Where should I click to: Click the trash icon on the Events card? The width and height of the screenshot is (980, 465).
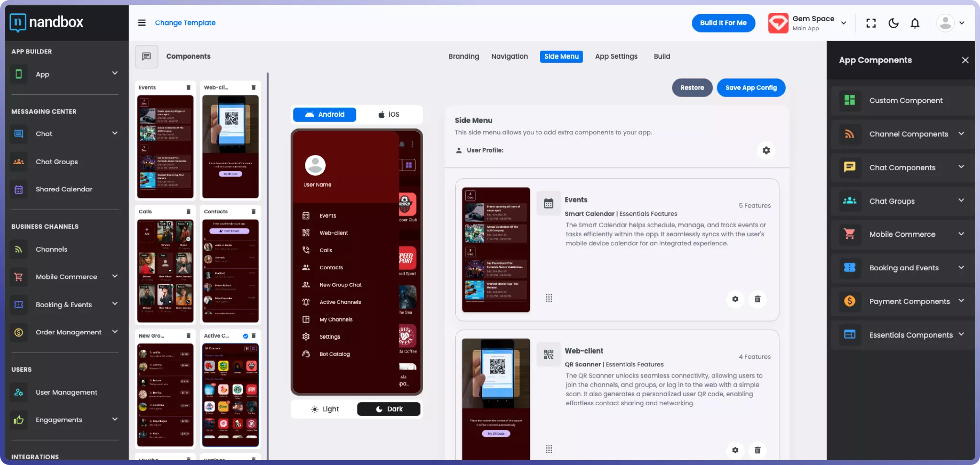(x=757, y=299)
